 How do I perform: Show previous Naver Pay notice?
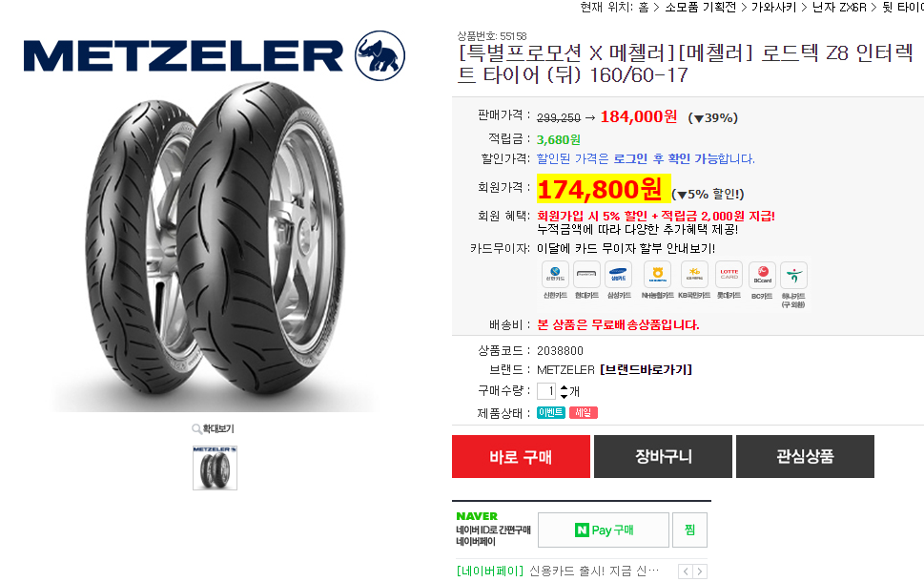(x=686, y=572)
